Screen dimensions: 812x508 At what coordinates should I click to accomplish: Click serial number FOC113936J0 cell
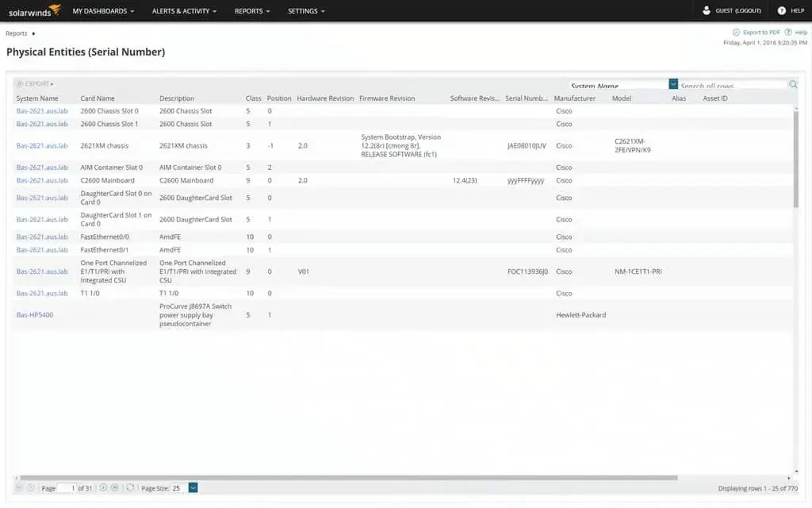[x=527, y=271]
